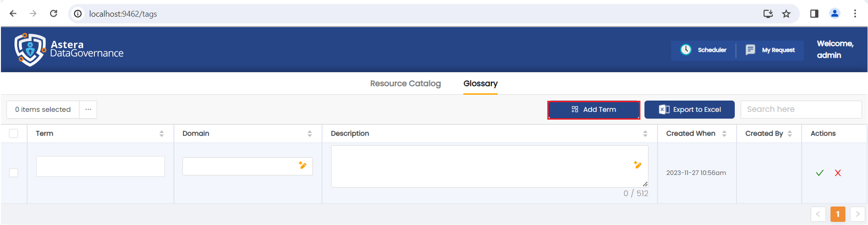Bookmark this page with the star icon

click(786, 14)
